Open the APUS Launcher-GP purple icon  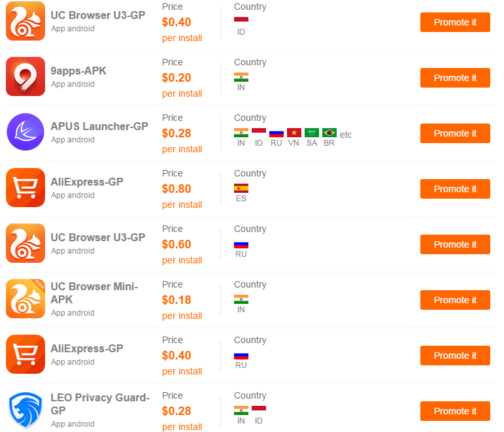point(25,132)
